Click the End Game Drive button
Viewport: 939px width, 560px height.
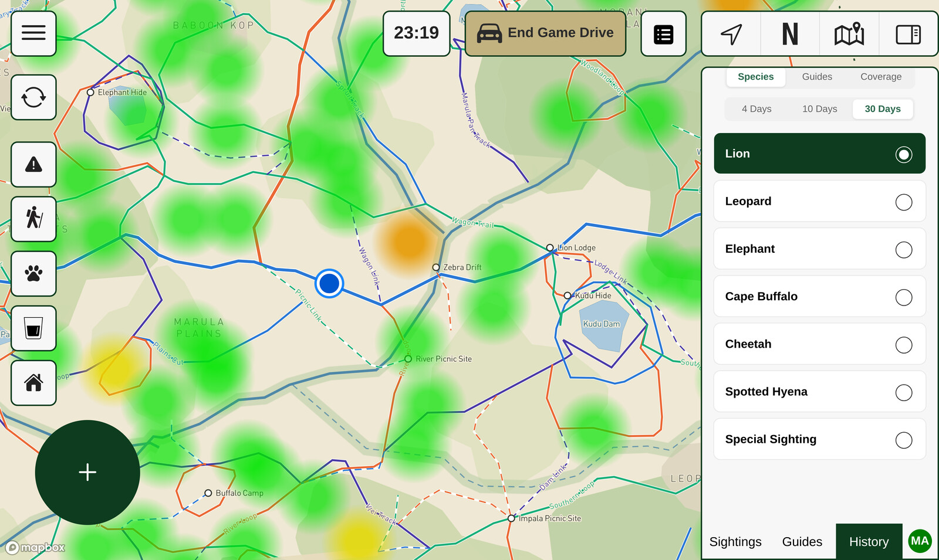pos(545,33)
